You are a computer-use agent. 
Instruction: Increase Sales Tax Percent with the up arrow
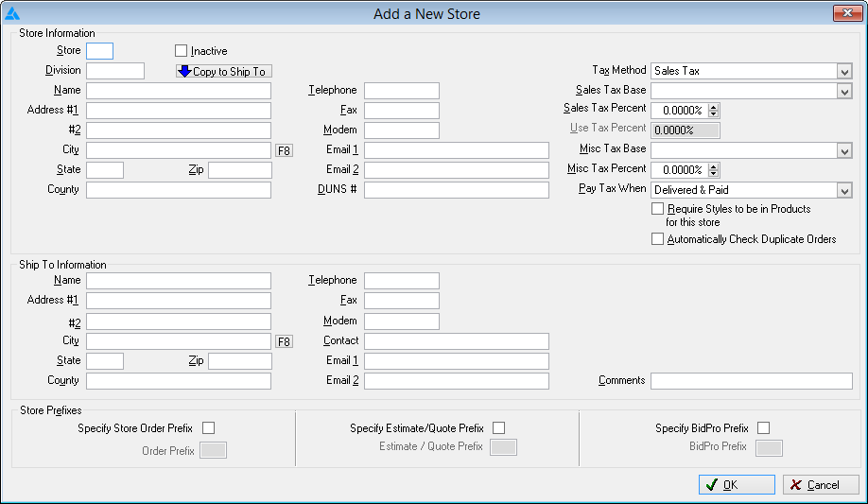[714, 108]
